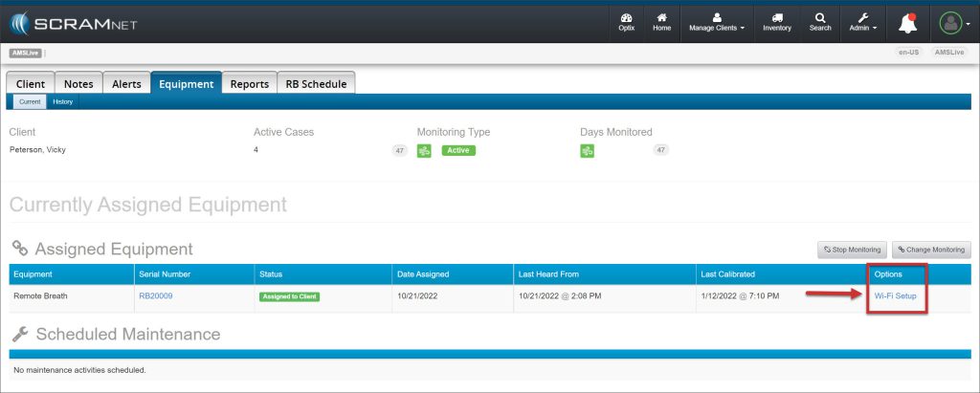980x393 pixels.
Task: Open the user profile avatar dropdown
Action: (951, 23)
